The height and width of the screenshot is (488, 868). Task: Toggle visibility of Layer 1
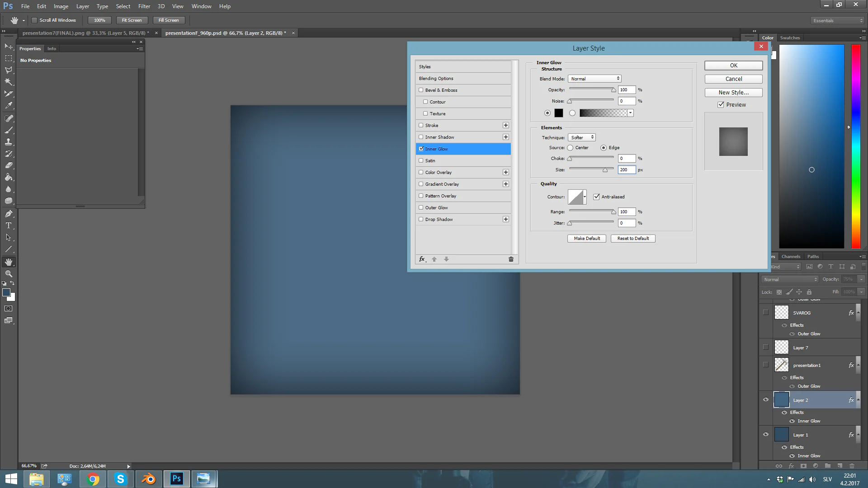point(766,435)
